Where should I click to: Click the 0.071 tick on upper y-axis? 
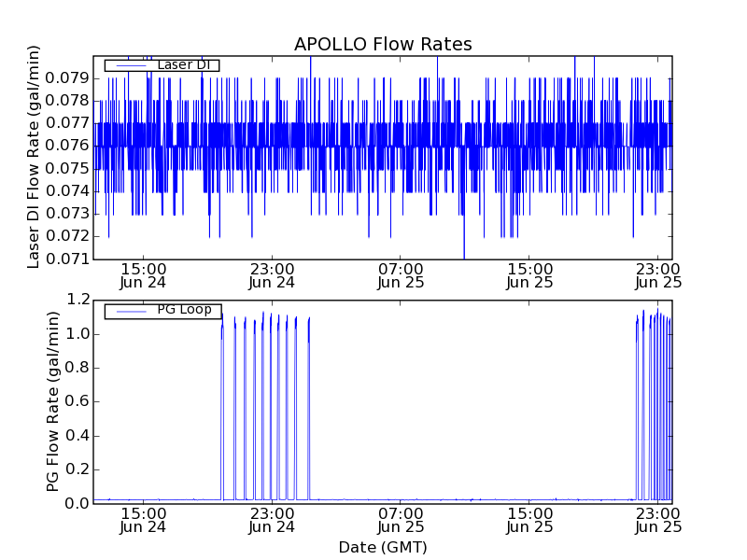pyautogui.click(x=67, y=259)
